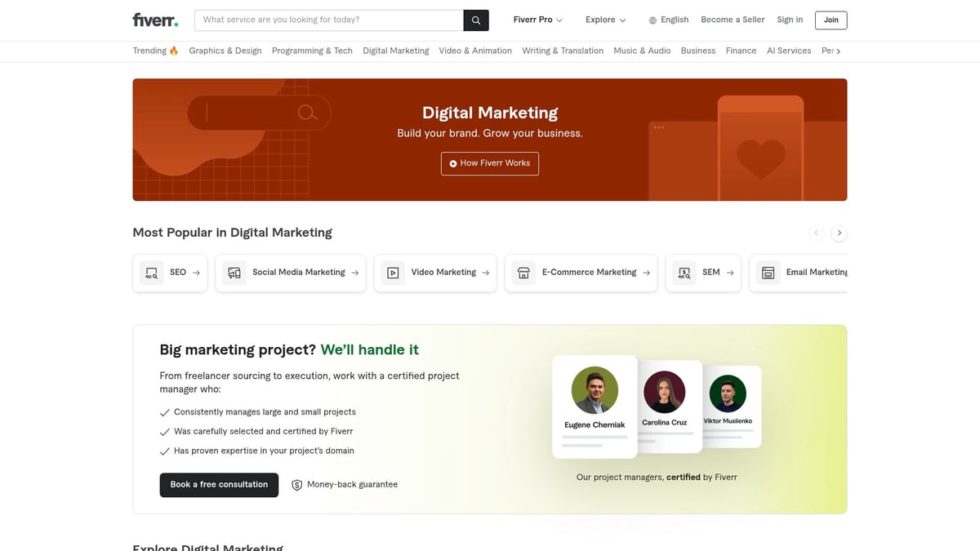Select the SEO category icon
980x551 pixels.
click(151, 272)
